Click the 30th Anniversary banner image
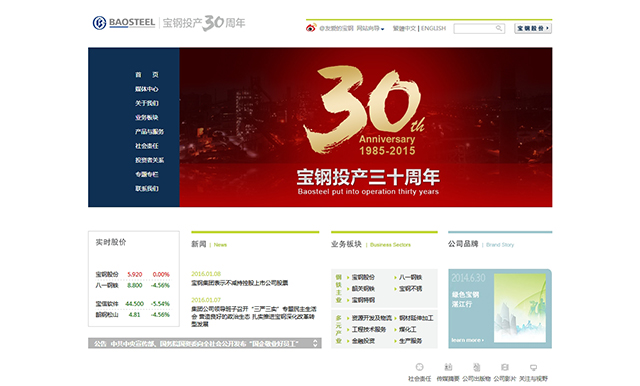This screenshot has height=386, width=640. [x=366, y=127]
